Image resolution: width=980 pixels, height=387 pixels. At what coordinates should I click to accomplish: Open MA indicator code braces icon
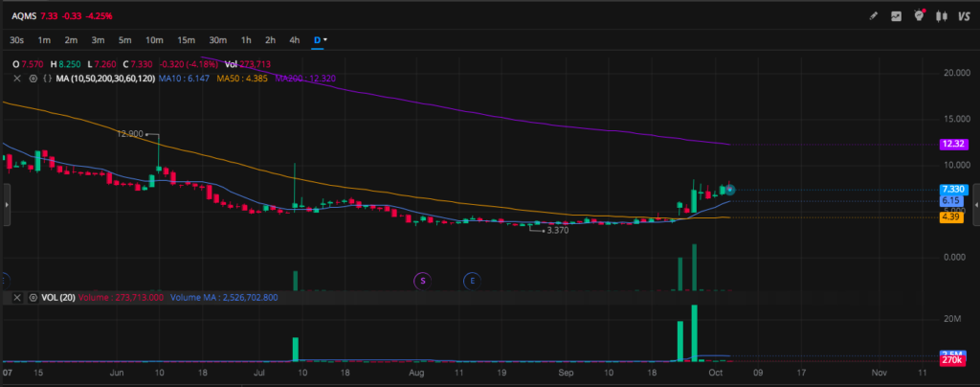[47, 78]
